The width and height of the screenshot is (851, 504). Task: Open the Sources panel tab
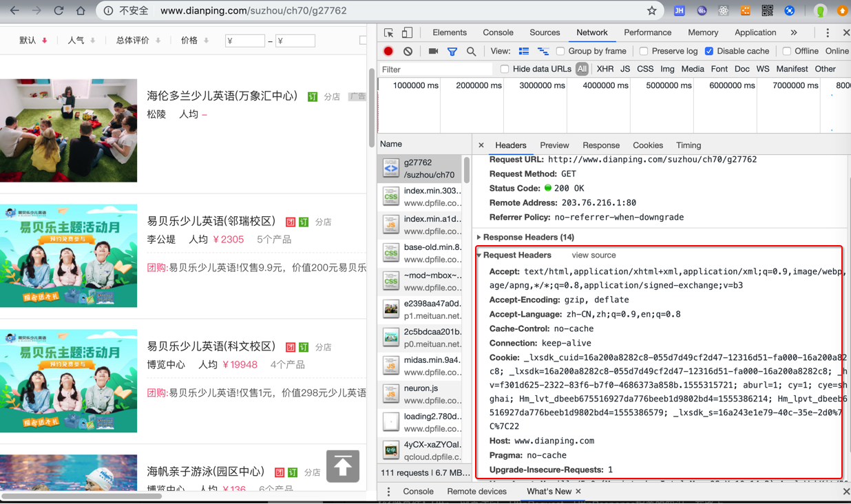click(x=545, y=32)
